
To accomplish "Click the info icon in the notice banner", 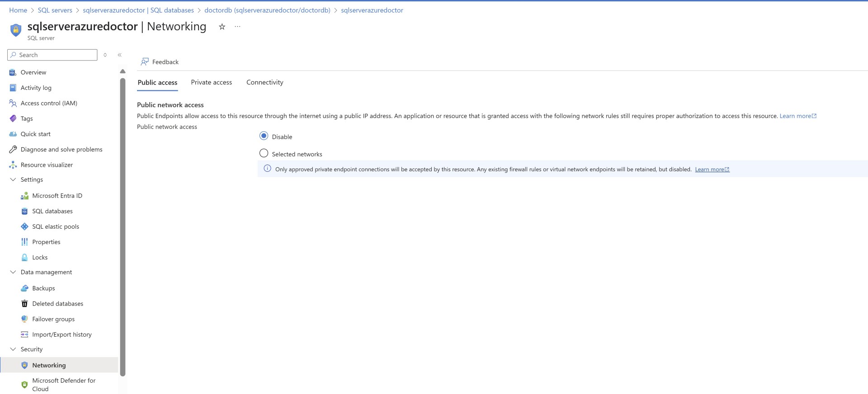I will click(267, 169).
